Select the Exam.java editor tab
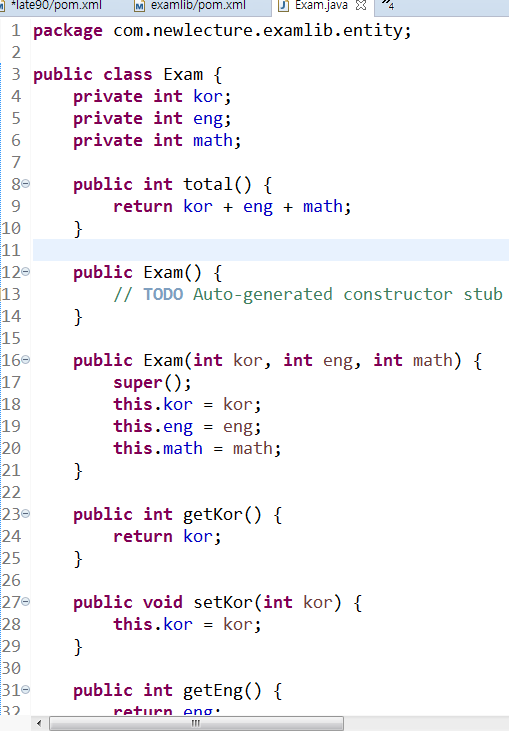Screen dimensions: 509x731 pos(321,6)
